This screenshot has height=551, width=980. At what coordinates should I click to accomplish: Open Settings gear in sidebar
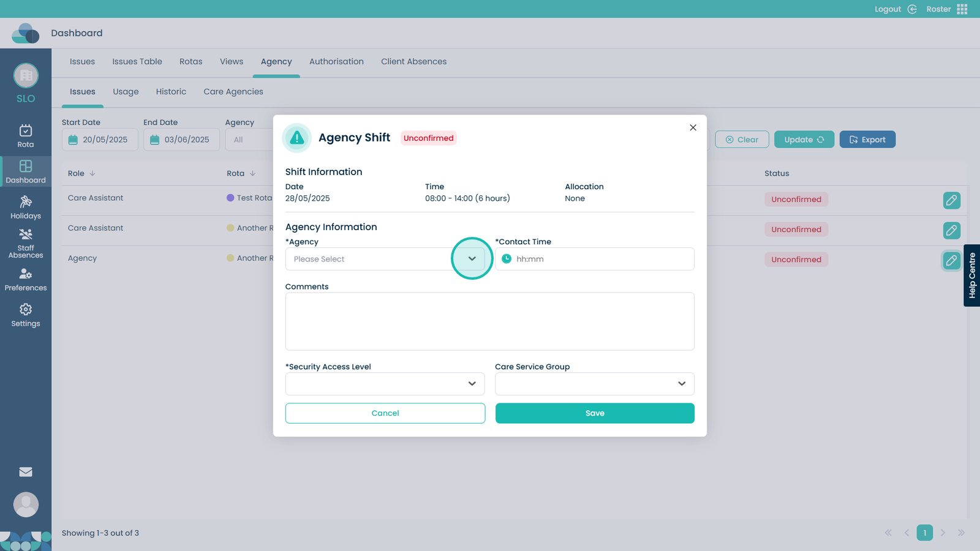(26, 315)
